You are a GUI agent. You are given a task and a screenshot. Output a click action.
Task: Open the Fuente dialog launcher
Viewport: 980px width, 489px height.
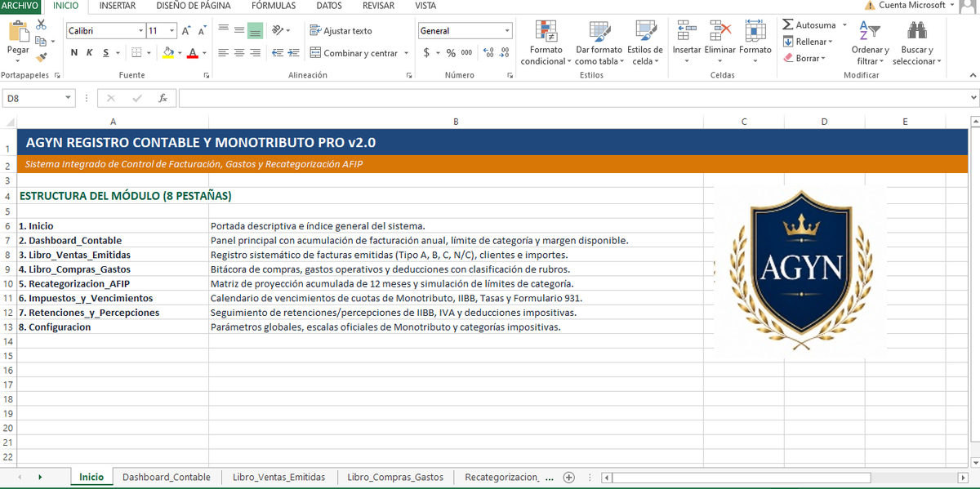coord(206,75)
